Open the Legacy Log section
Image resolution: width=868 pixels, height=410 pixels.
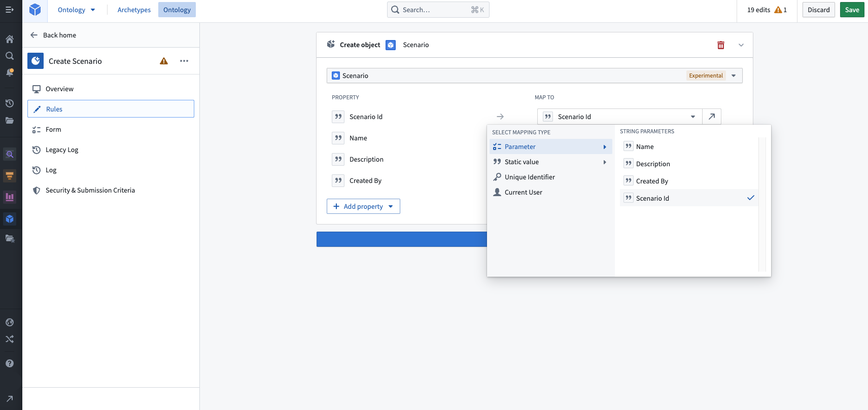tap(111, 150)
